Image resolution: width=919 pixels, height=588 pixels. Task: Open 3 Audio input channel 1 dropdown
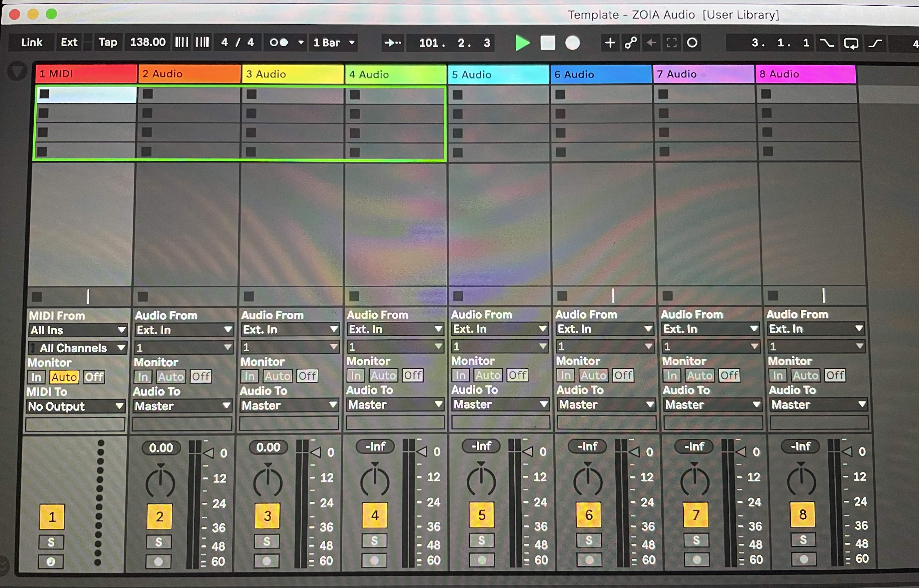click(x=290, y=347)
